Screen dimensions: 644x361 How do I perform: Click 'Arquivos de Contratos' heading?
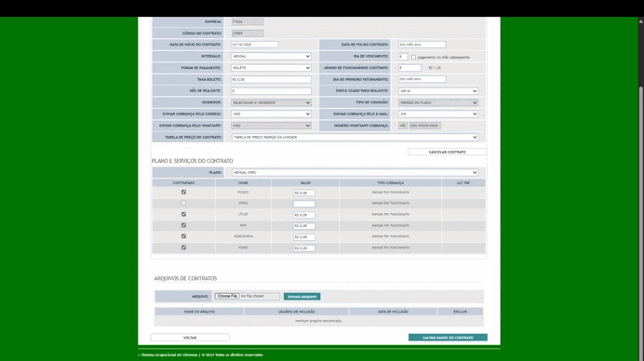(185, 278)
